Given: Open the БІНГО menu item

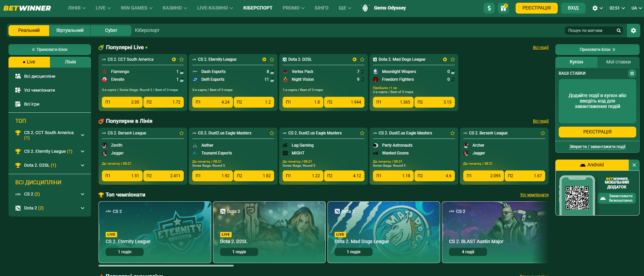Looking at the screenshot, I should tap(322, 8).
